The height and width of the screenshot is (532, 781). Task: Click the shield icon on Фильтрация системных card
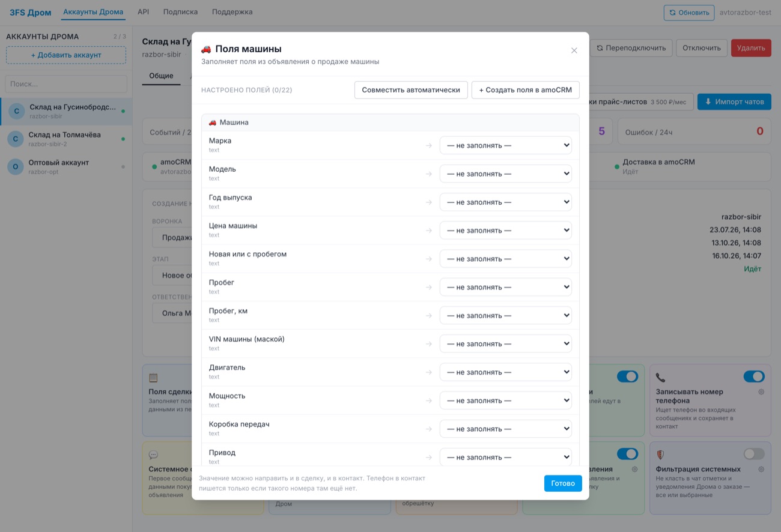pyautogui.click(x=660, y=455)
